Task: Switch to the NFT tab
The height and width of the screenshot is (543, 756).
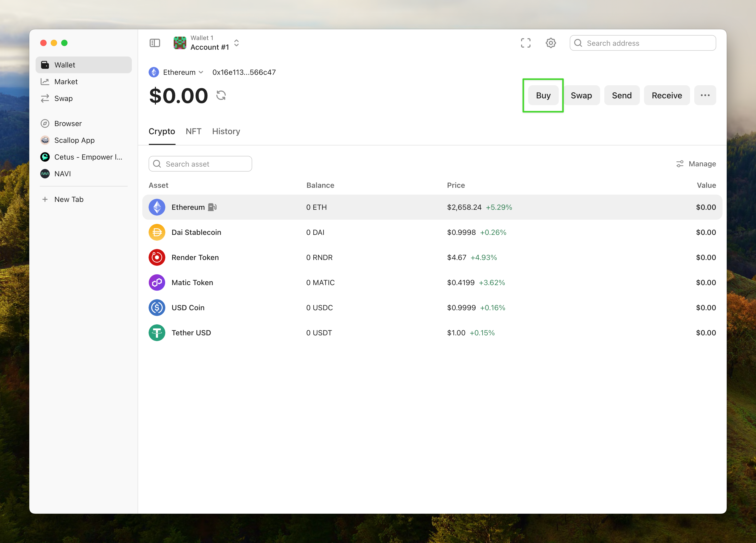Action: 193,131
